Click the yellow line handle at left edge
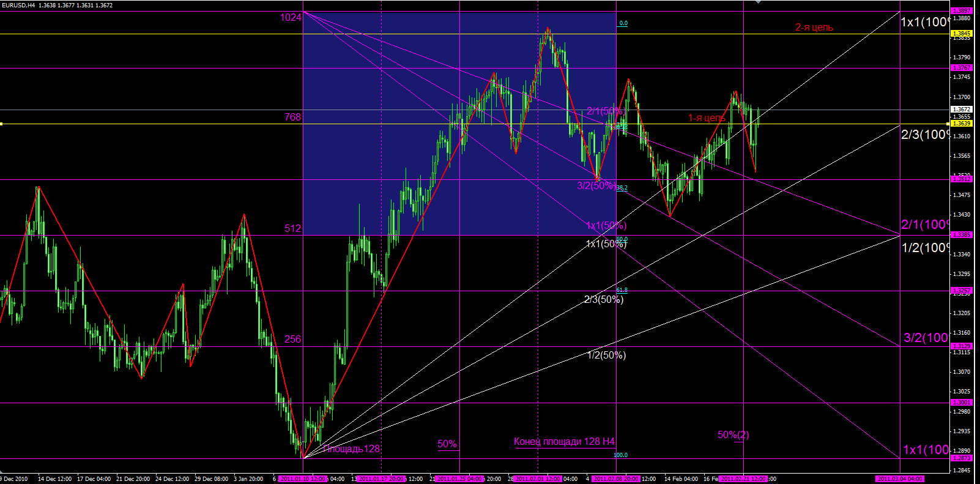 coord(2,124)
